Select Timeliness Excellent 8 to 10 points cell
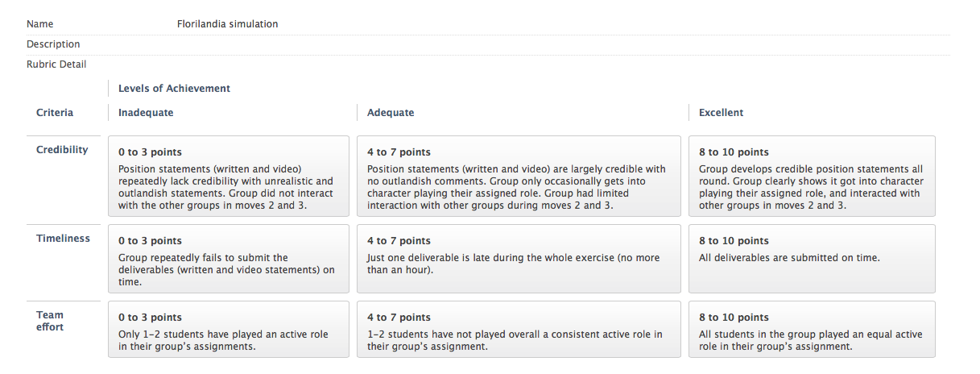This screenshot has width=980, height=374. point(812,258)
